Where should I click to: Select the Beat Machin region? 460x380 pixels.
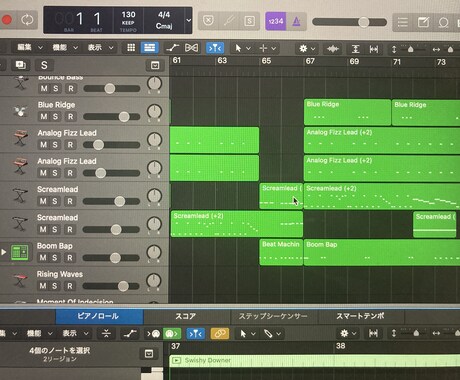[x=281, y=252]
